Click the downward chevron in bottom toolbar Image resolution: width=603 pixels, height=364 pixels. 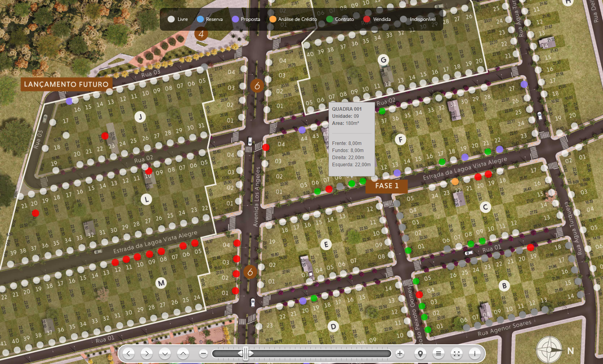coord(165,353)
